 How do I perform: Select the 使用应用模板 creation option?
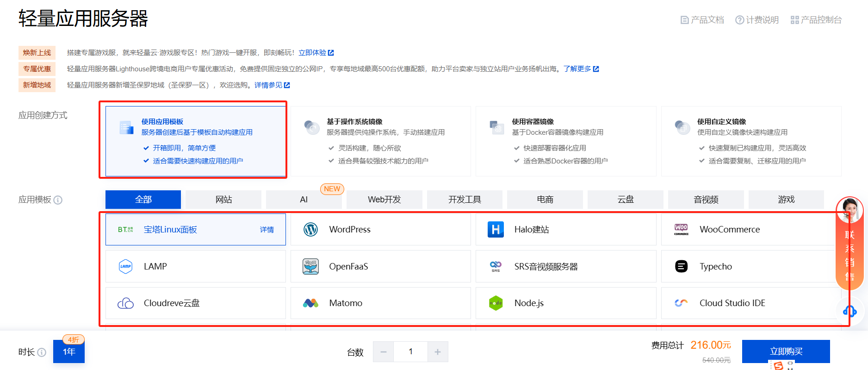(x=196, y=141)
